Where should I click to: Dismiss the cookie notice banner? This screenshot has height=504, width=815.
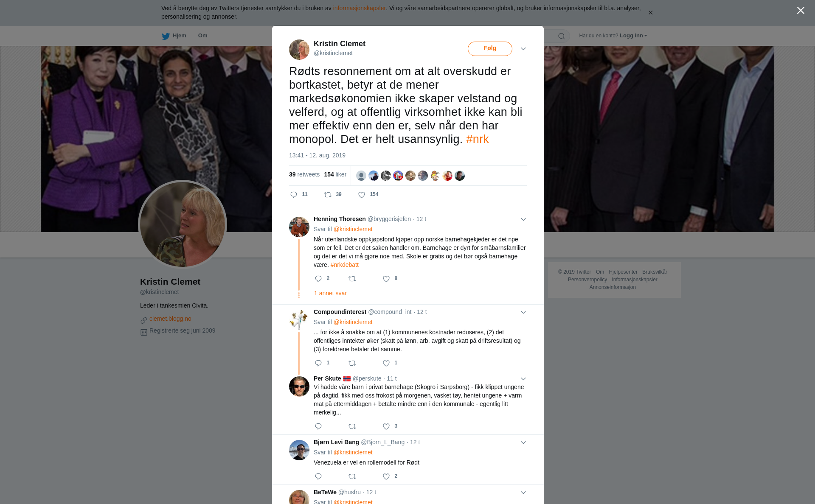click(x=650, y=13)
